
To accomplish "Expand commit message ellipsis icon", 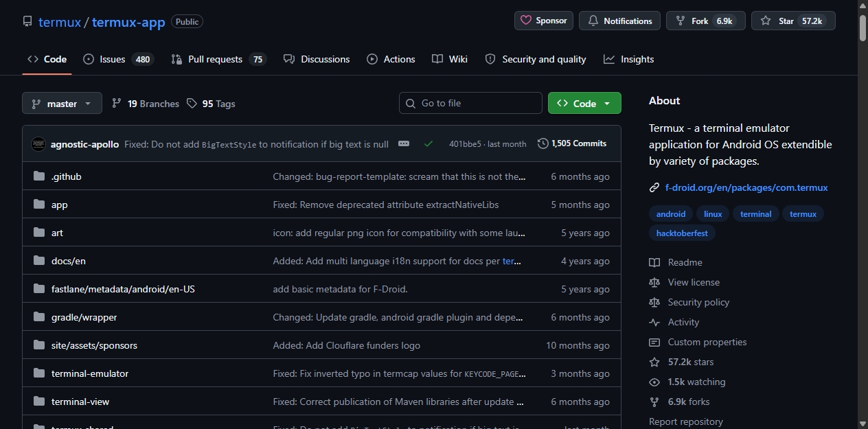I will [x=404, y=144].
